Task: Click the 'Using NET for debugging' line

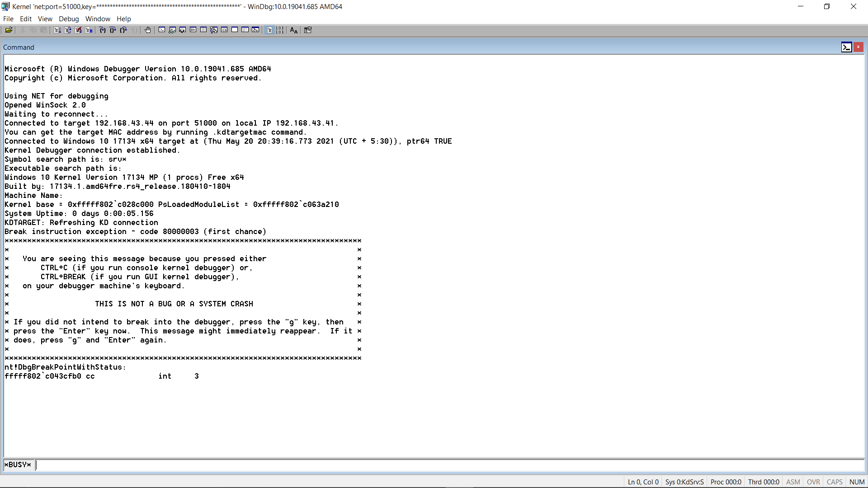Action: 57,96
